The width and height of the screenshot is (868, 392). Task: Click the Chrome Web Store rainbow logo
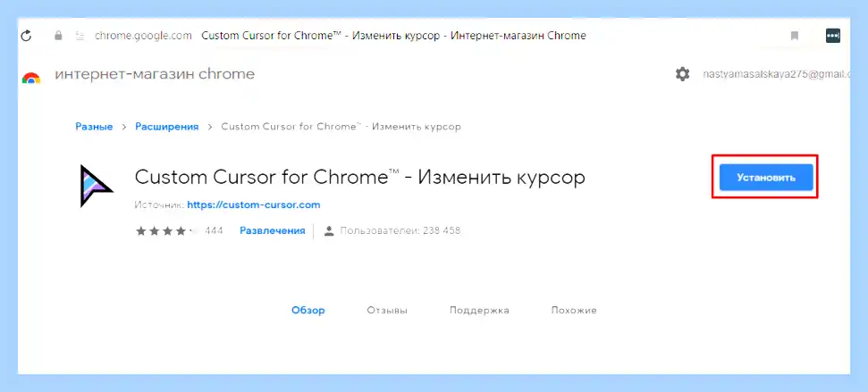(31, 77)
